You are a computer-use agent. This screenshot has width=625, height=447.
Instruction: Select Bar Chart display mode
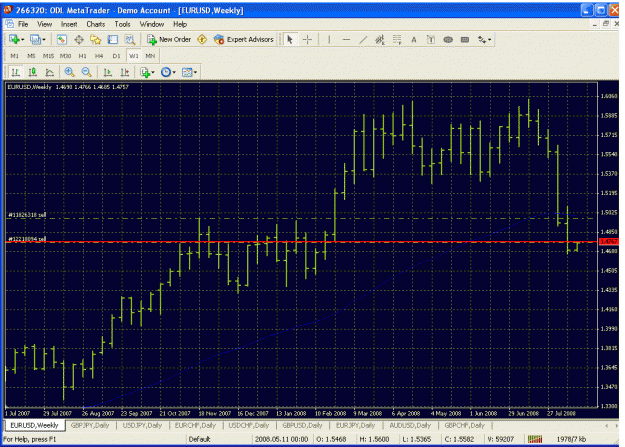pyautogui.click(x=16, y=72)
